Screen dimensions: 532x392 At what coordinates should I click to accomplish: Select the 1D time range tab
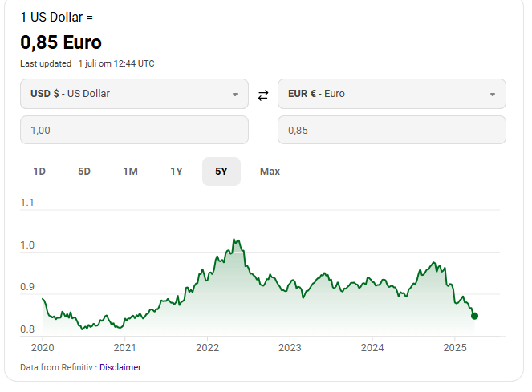[39, 171]
